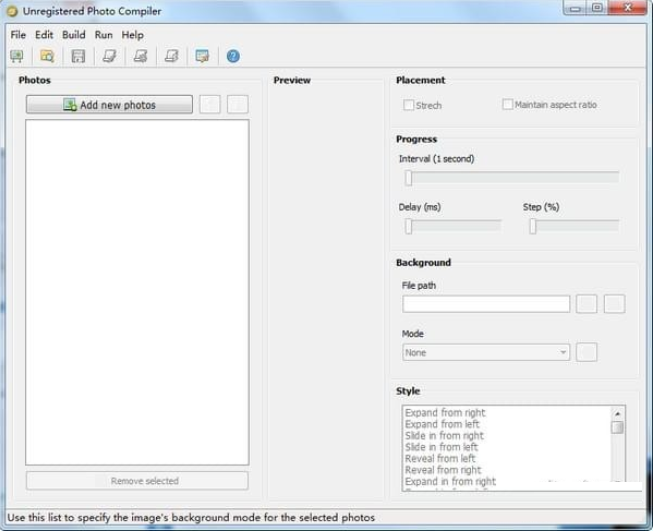Toggle Maintain aspect ratio checkbox
Image resolution: width=653 pixels, height=531 pixels.
507,104
